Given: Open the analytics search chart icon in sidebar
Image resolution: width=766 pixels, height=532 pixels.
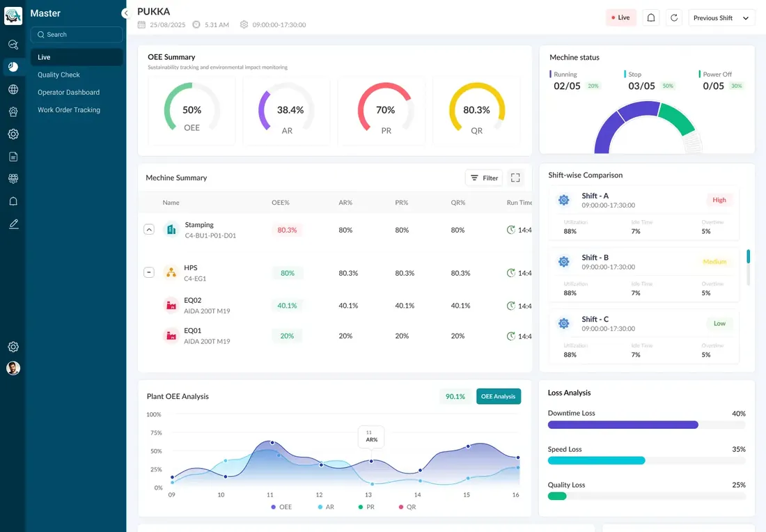Looking at the screenshot, I should [x=13, y=45].
